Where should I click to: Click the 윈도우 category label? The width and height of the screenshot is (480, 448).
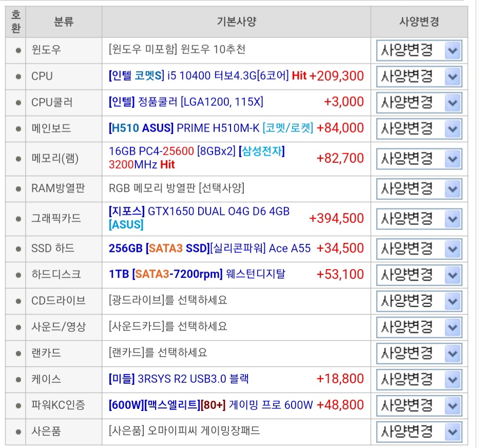coord(46,50)
